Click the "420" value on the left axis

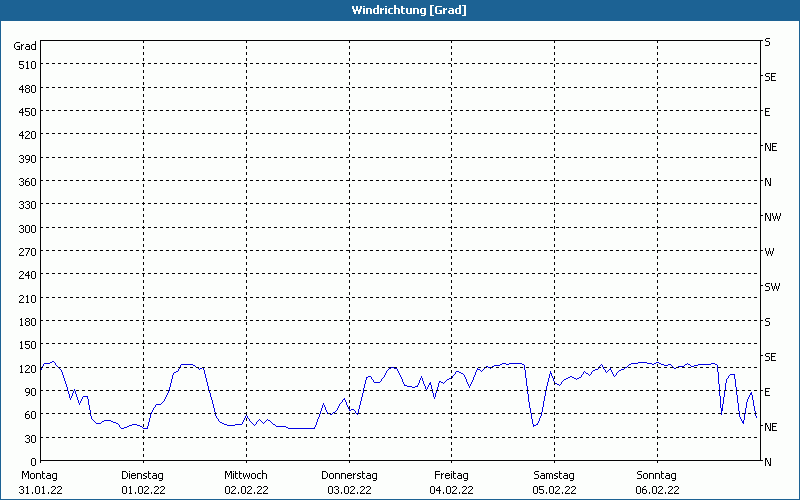tap(28, 135)
